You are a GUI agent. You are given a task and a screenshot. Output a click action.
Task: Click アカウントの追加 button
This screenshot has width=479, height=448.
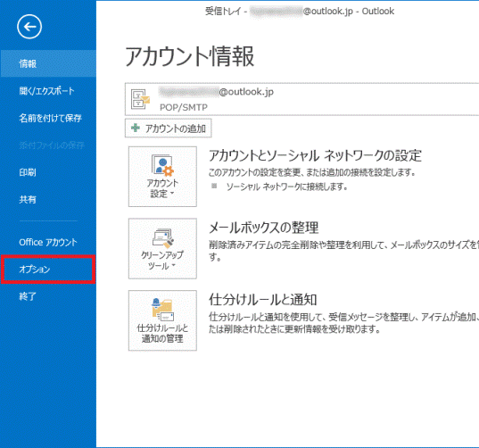tap(168, 129)
